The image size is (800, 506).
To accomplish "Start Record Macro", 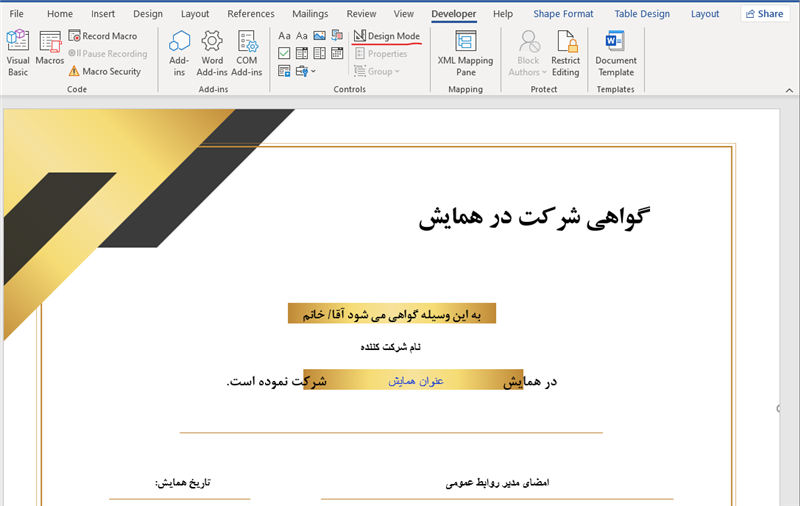I will point(102,36).
